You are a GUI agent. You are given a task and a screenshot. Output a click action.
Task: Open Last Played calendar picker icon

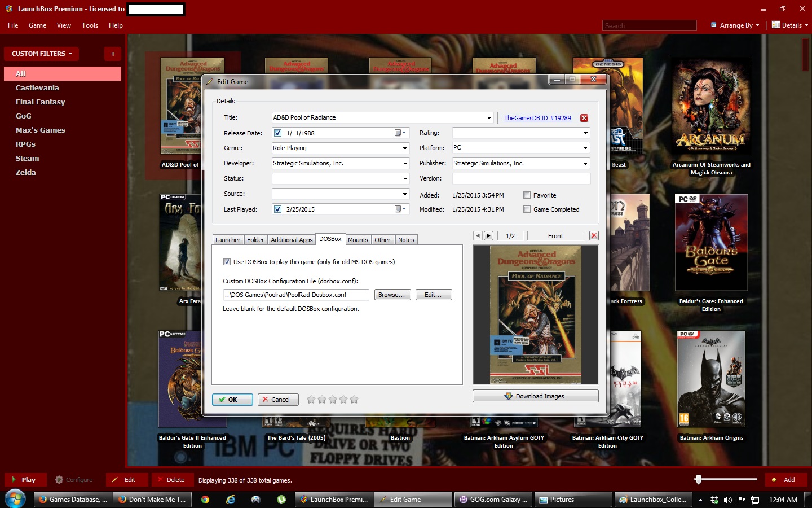[x=400, y=209]
